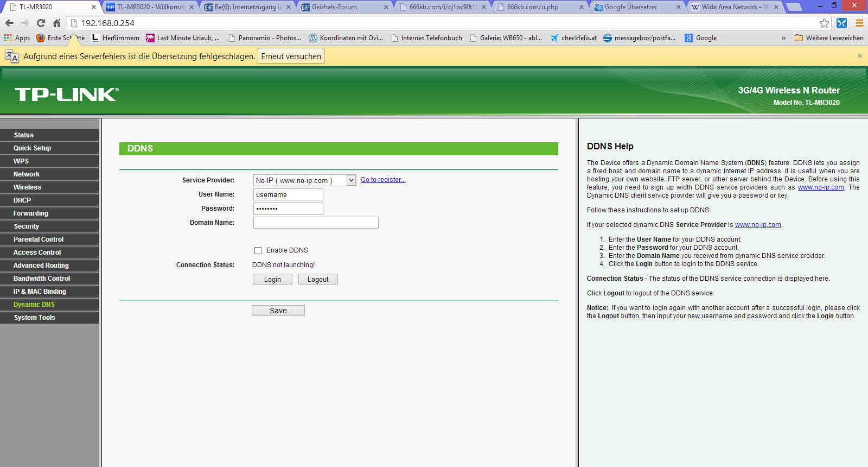Open a new tab with the new-tab button
Viewport: 868px width, 467px height.
794,7
